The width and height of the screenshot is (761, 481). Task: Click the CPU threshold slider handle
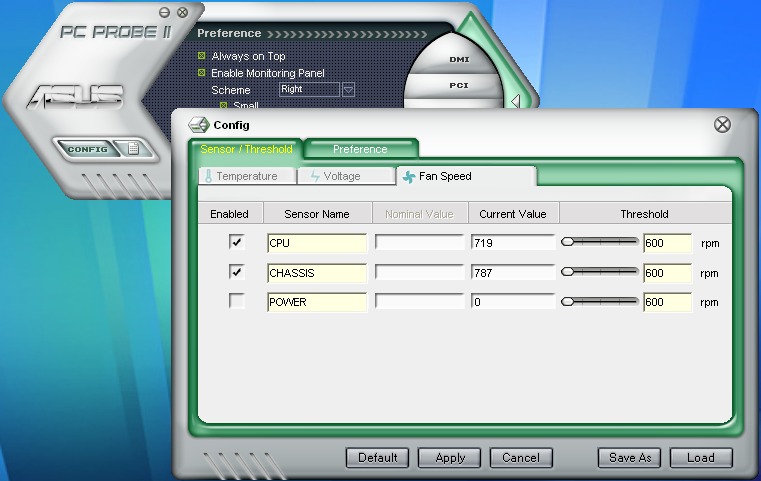[567, 242]
